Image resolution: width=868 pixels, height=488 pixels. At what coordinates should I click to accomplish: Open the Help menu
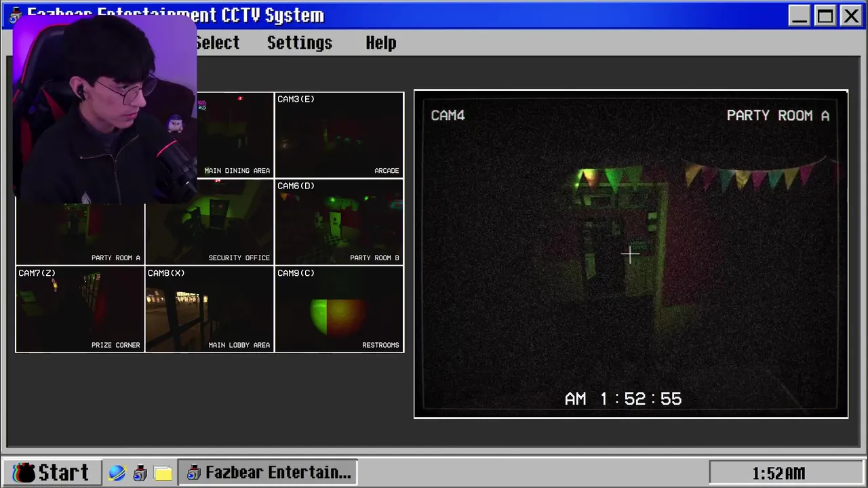tap(381, 43)
